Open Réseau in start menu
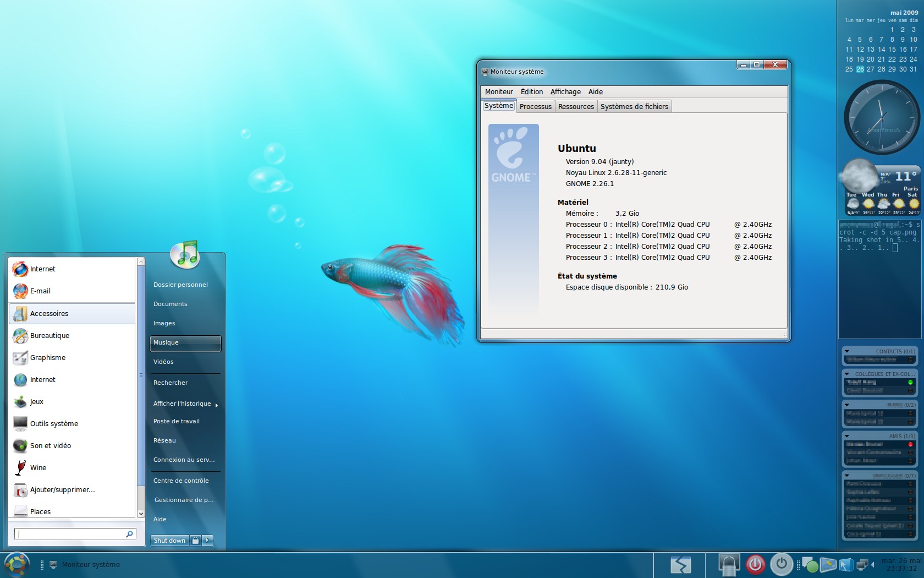Screen dimensions: 924x578 [164, 441]
